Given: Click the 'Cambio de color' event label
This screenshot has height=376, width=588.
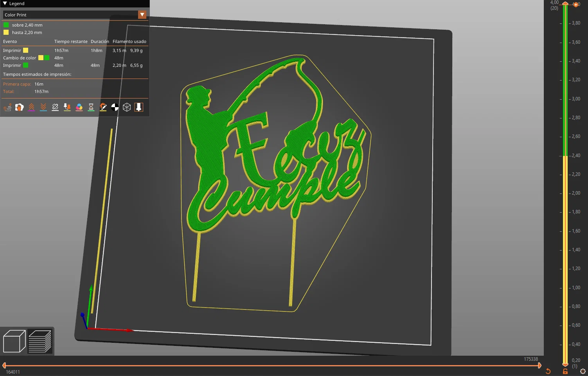Looking at the screenshot, I should coord(20,58).
